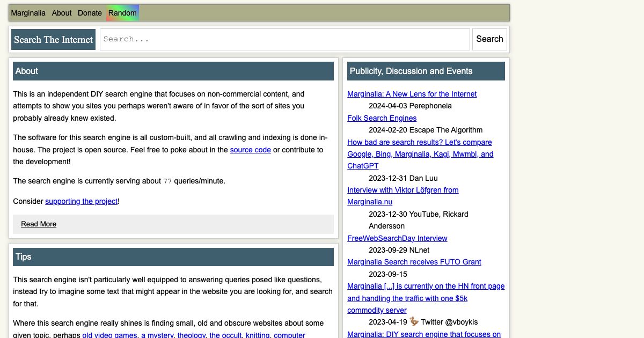Open the Interview with Viktor Löfgren link
644x338 pixels.
coord(402,196)
